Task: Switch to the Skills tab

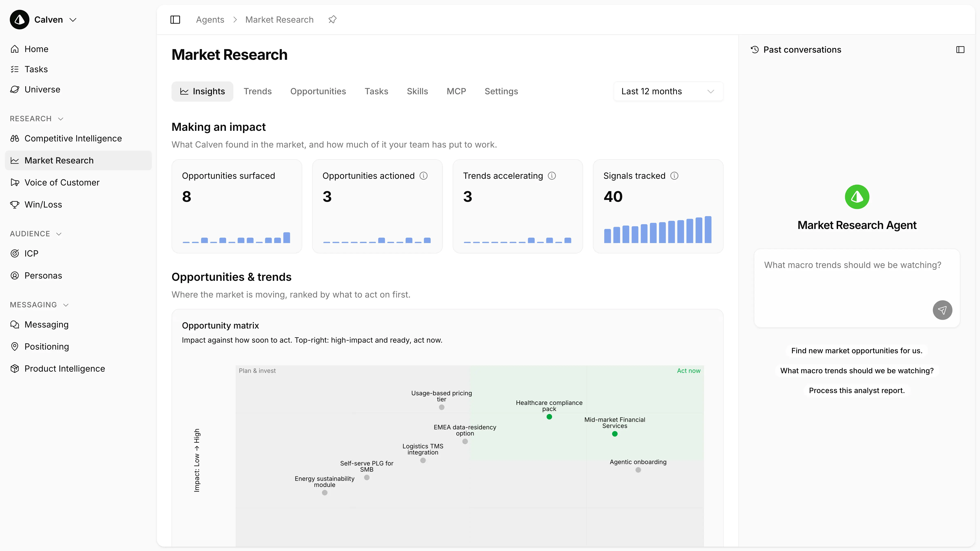Action: (x=417, y=91)
